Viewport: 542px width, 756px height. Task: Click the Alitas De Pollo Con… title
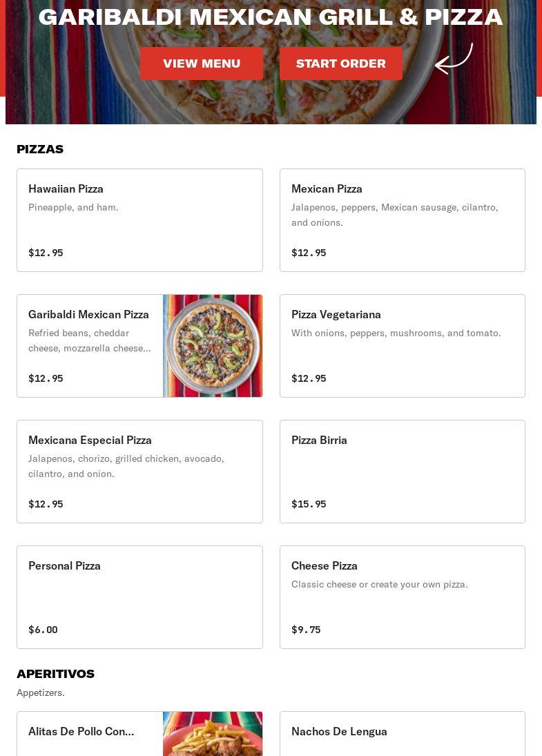(x=81, y=732)
